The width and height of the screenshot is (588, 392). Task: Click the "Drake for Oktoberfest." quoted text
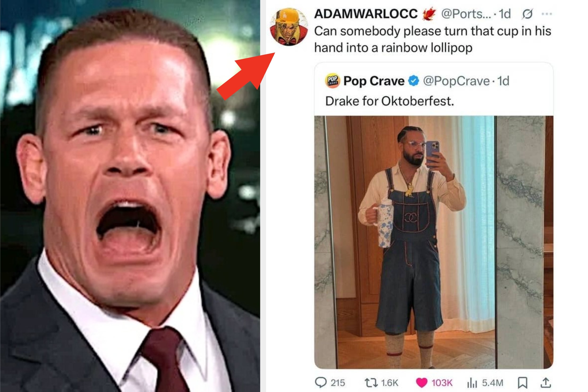coord(389,101)
